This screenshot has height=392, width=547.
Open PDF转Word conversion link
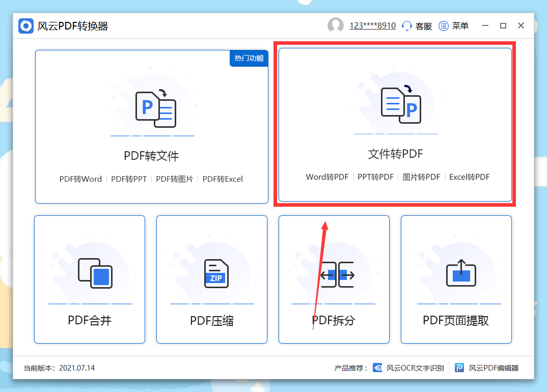(x=80, y=179)
